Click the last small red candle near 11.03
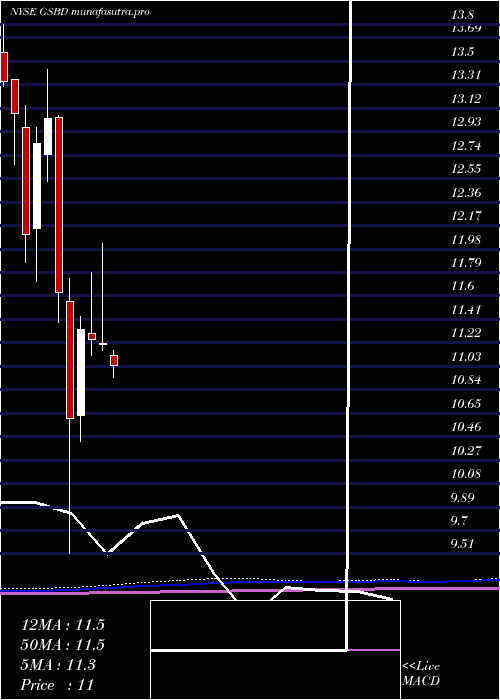The image size is (500, 700). pyautogui.click(x=114, y=360)
